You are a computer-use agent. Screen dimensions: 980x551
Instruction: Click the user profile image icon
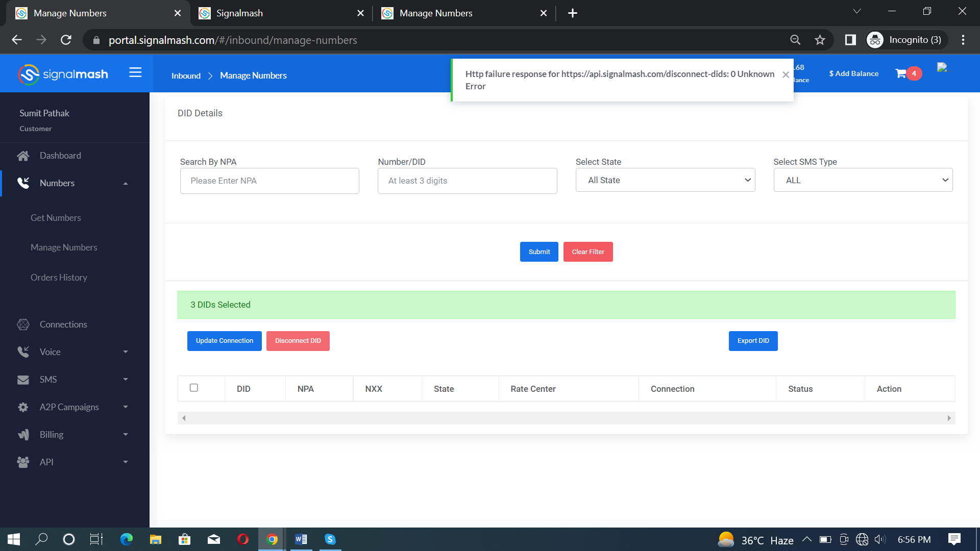pyautogui.click(x=942, y=67)
